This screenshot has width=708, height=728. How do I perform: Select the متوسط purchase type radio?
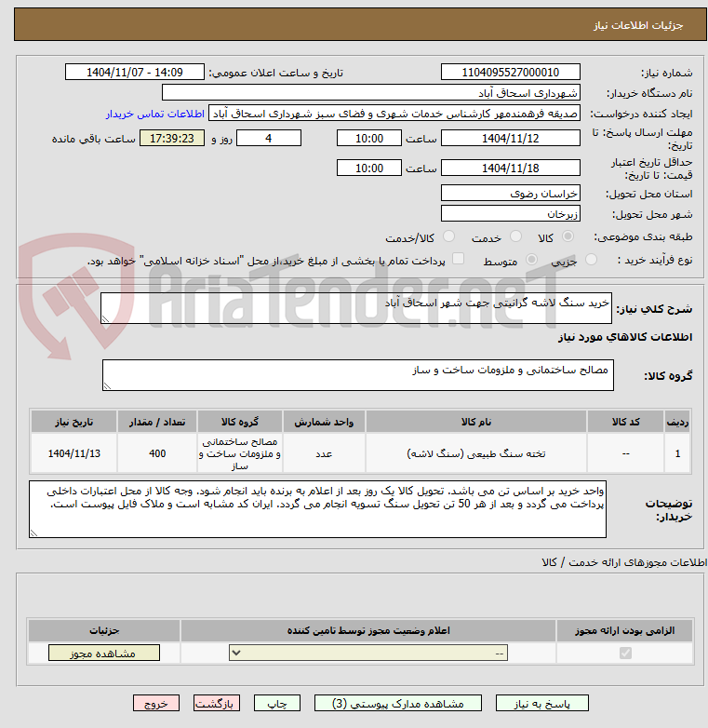[x=531, y=260]
